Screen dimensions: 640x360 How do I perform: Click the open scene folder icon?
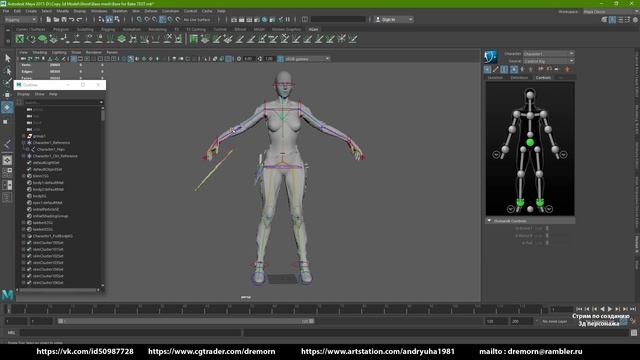pyautogui.click(x=56, y=19)
